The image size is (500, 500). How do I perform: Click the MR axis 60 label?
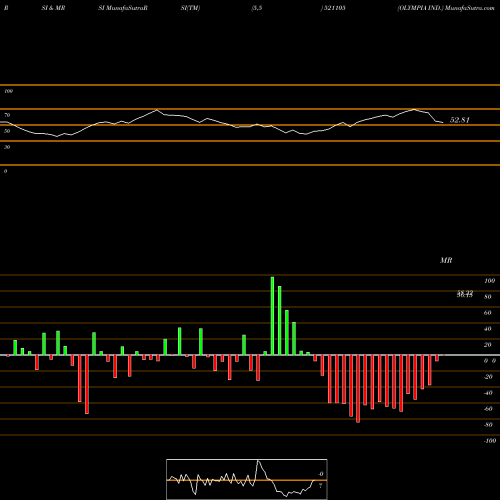pyautogui.click(x=488, y=313)
